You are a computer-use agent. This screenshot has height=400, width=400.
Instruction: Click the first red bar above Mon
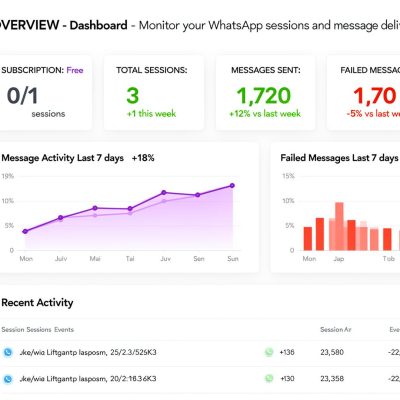tap(308, 239)
